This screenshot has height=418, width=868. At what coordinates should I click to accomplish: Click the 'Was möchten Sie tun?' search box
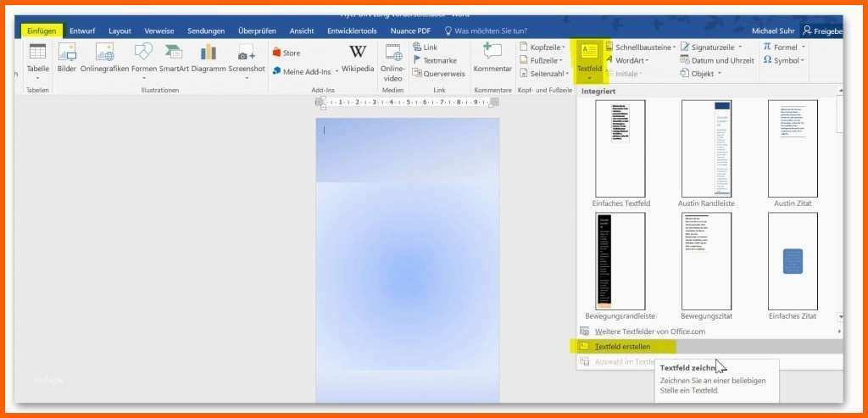486,31
